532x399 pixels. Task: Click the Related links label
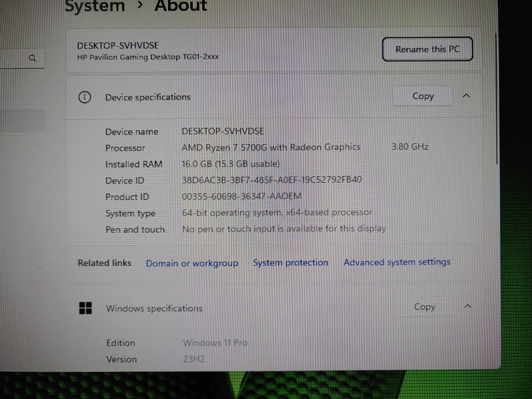point(105,263)
